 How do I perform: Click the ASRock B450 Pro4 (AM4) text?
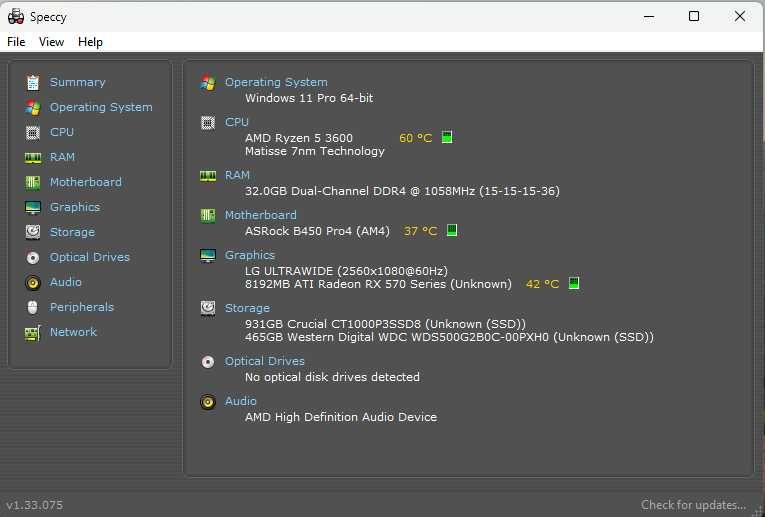pyautogui.click(x=317, y=231)
